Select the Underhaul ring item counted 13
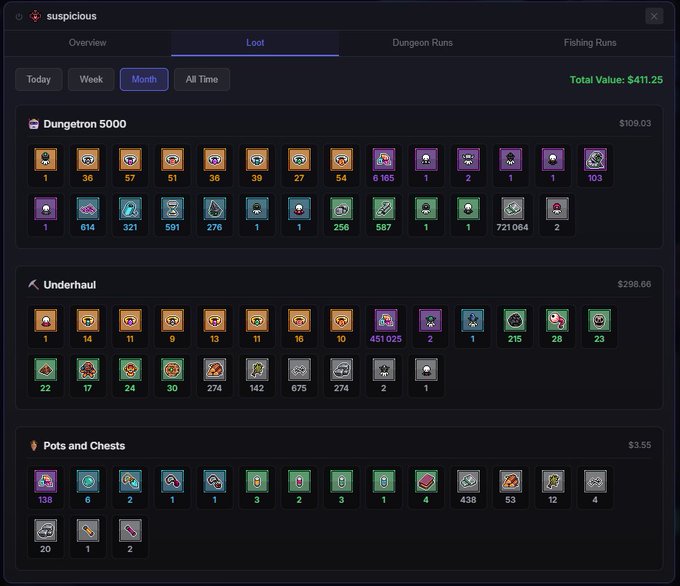 click(215, 326)
